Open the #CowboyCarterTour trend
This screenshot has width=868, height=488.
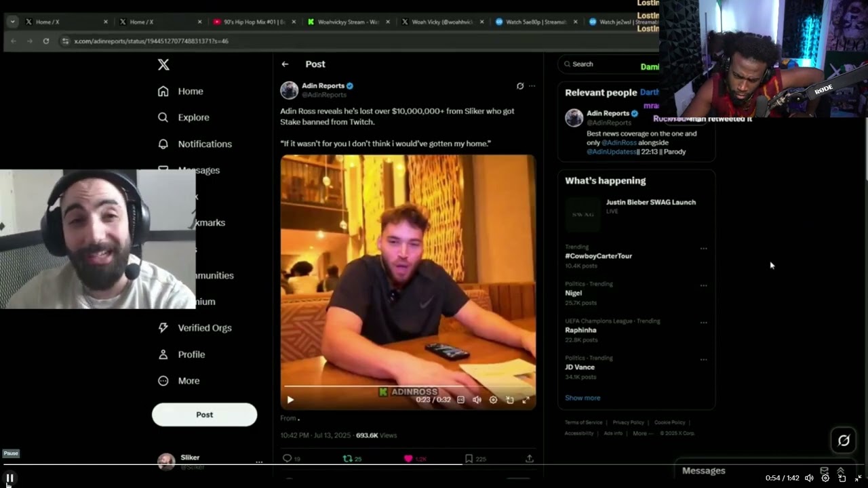click(x=598, y=256)
